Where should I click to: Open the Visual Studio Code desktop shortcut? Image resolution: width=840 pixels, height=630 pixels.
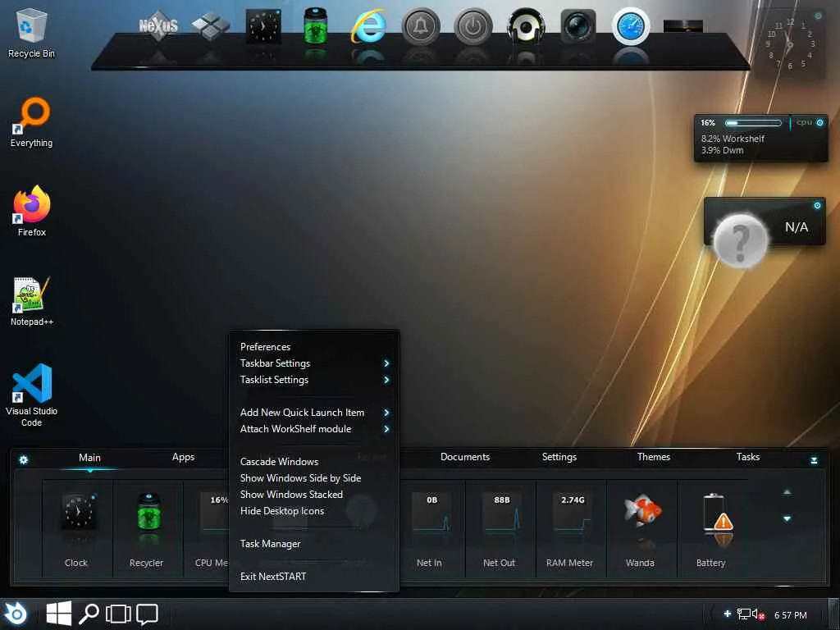pos(32,395)
